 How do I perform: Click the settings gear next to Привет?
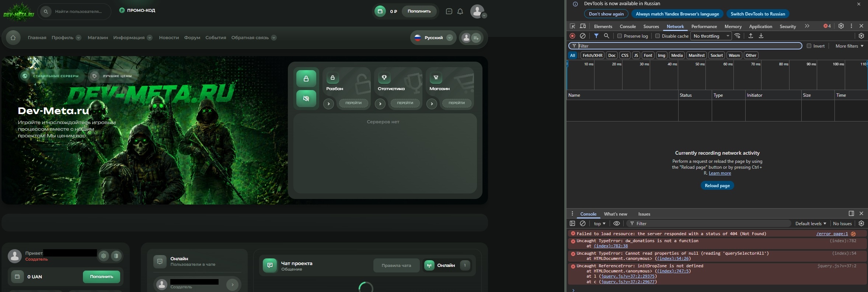104,256
